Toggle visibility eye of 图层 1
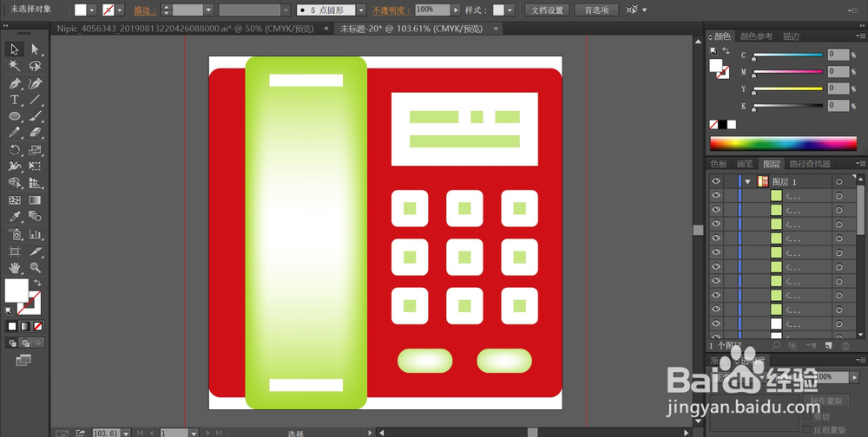Viewport: 868px width, 437px height. [716, 181]
